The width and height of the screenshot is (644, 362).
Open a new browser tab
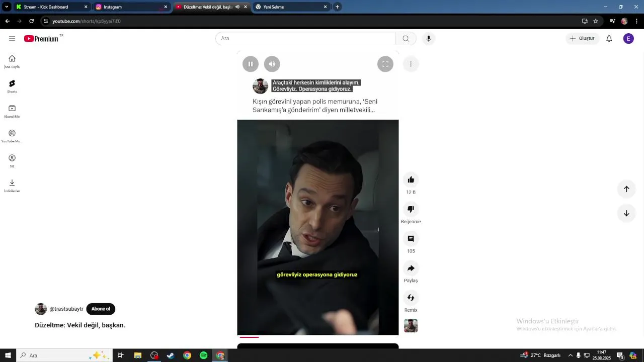pyautogui.click(x=337, y=7)
